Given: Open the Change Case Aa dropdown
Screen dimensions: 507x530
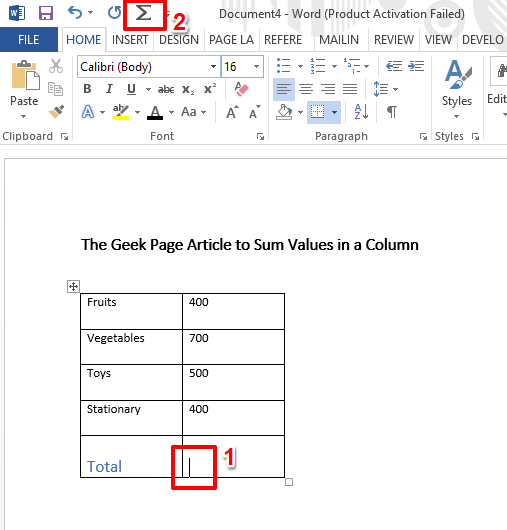Looking at the screenshot, I should coord(194,112).
